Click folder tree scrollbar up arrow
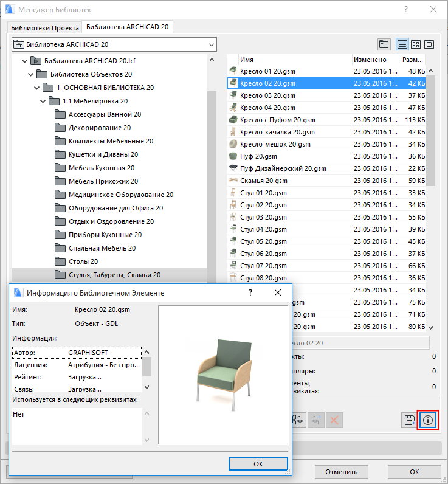The width and height of the screenshot is (448, 484). click(212, 60)
